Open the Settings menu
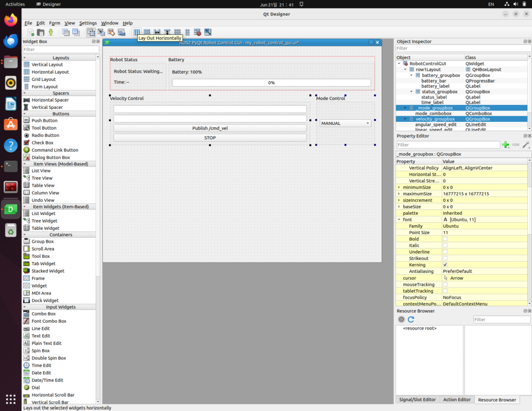This screenshot has width=532, height=411. pyautogui.click(x=88, y=23)
